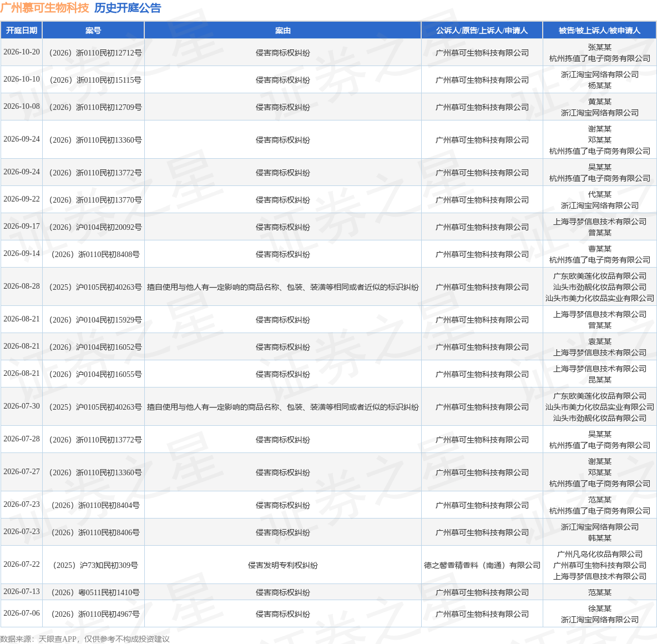Screen dimensions: 657x644
Task: Open the 广州慕可生物科技 title link
Action: 45,8
